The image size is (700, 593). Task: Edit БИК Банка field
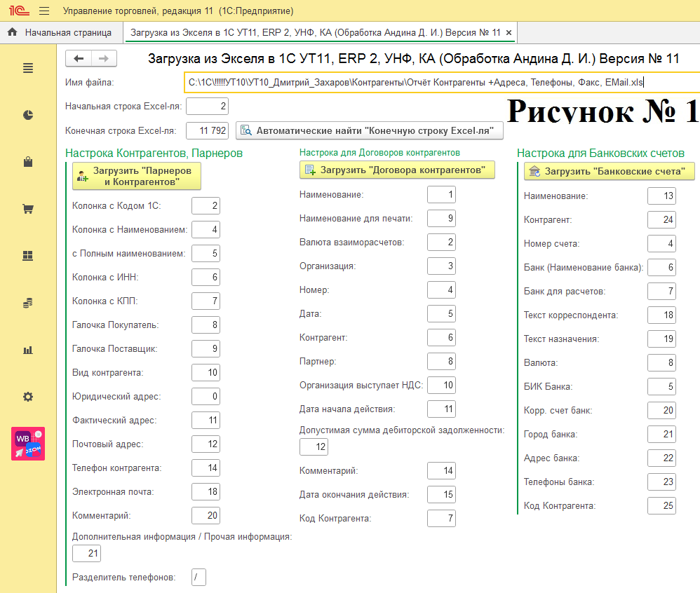[x=661, y=386]
